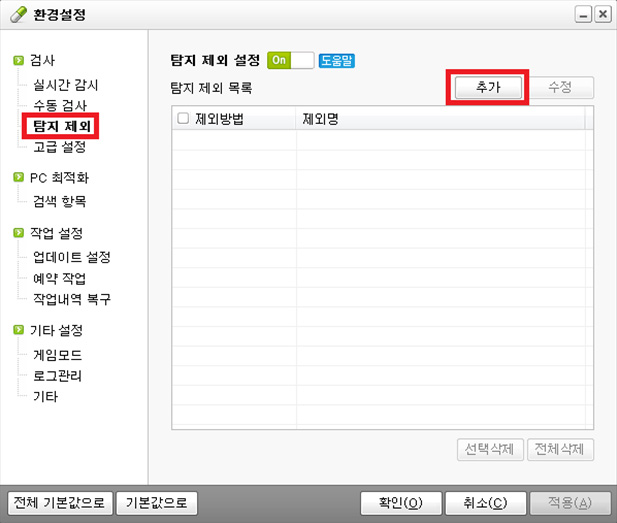Select 실시간 감시 in the sidebar
The width and height of the screenshot is (617, 523).
coord(66,85)
